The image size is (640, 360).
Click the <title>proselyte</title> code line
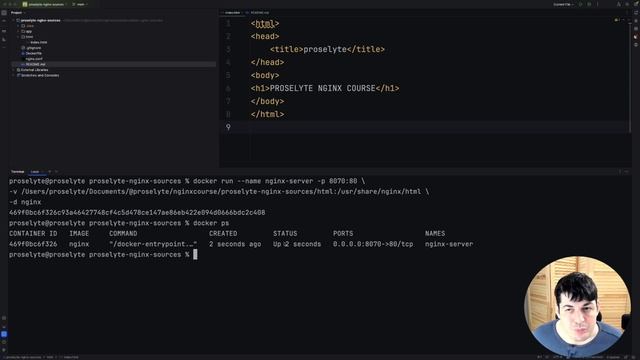tap(327, 49)
